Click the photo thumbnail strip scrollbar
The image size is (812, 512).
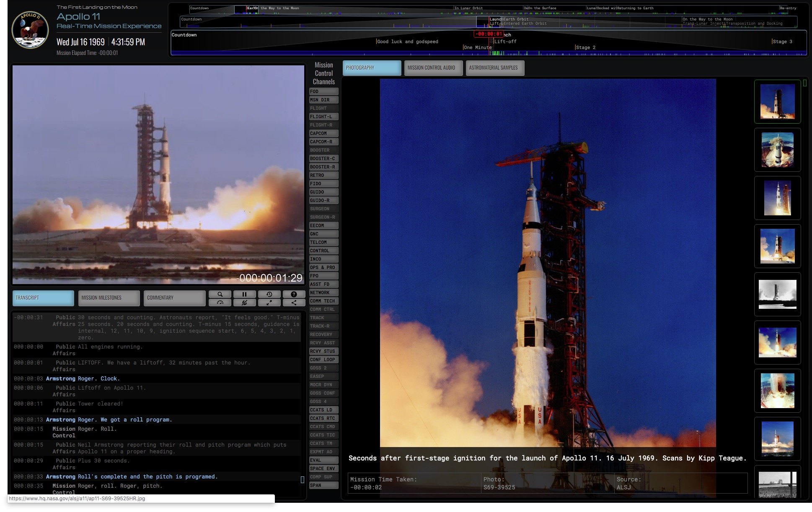click(805, 83)
